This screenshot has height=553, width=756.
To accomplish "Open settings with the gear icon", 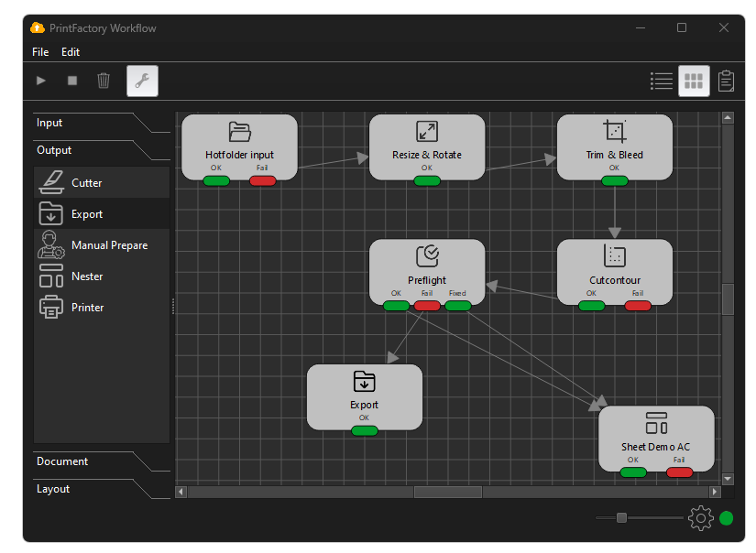I will coord(700,518).
